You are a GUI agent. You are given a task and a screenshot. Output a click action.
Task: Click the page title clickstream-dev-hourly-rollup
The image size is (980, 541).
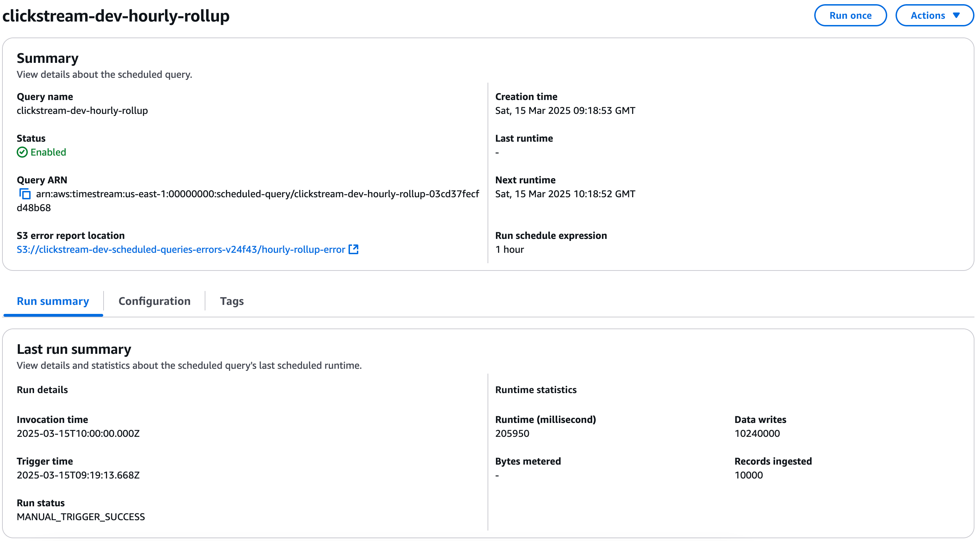click(x=116, y=16)
